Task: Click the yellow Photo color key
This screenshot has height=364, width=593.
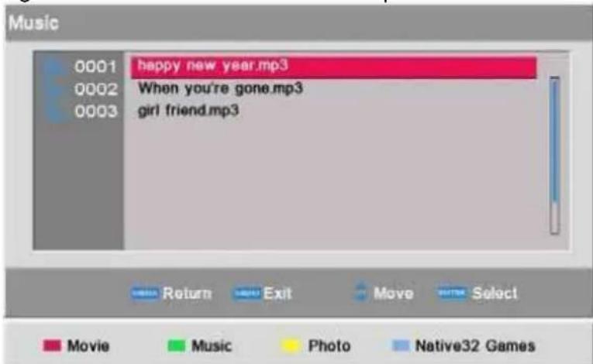Action: click(x=291, y=345)
